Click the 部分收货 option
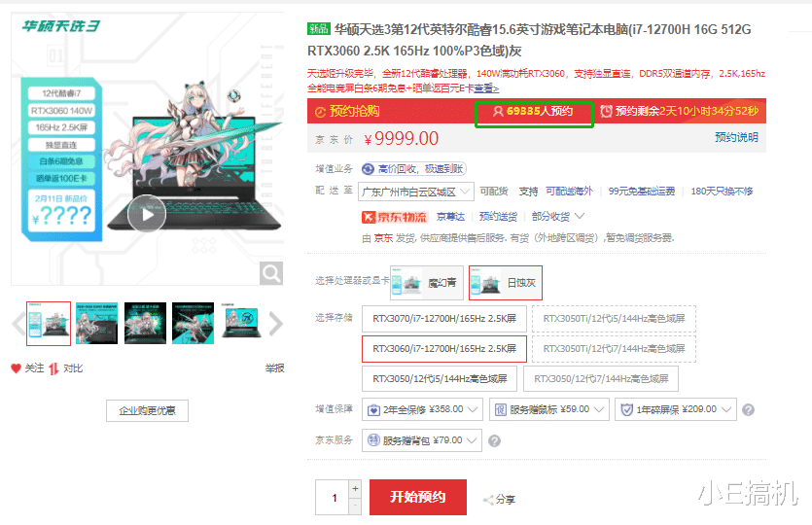 click(x=550, y=217)
